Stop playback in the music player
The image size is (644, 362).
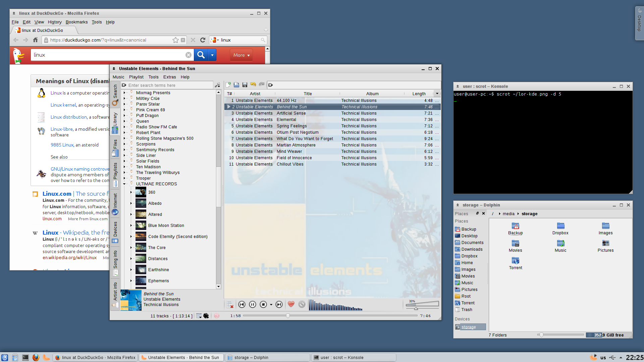click(x=263, y=304)
